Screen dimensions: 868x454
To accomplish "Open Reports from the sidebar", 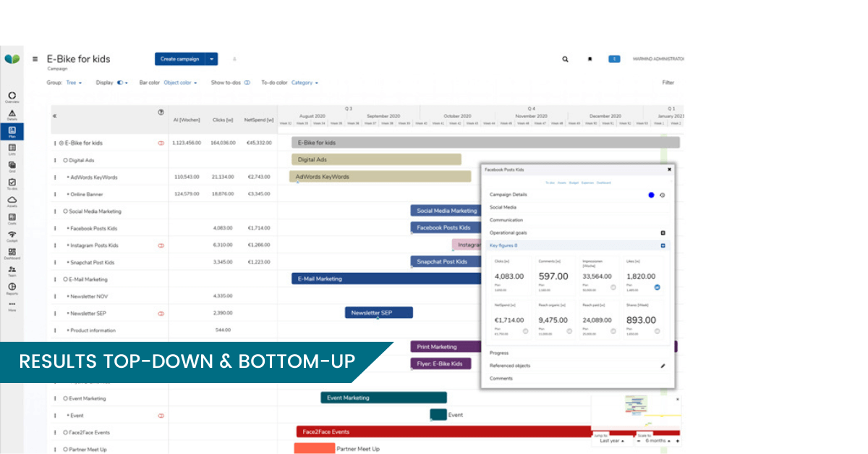I will click(12, 288).
